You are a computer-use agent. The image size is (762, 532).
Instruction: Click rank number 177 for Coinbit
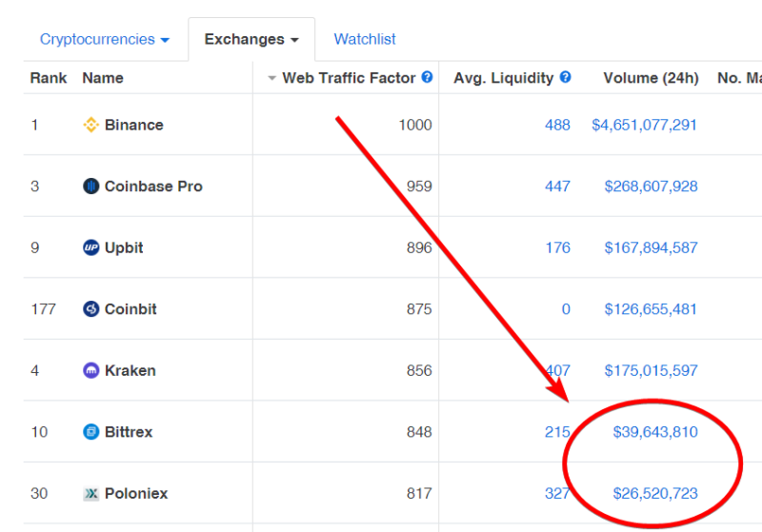pyautogui.click(x=43, y=309)
